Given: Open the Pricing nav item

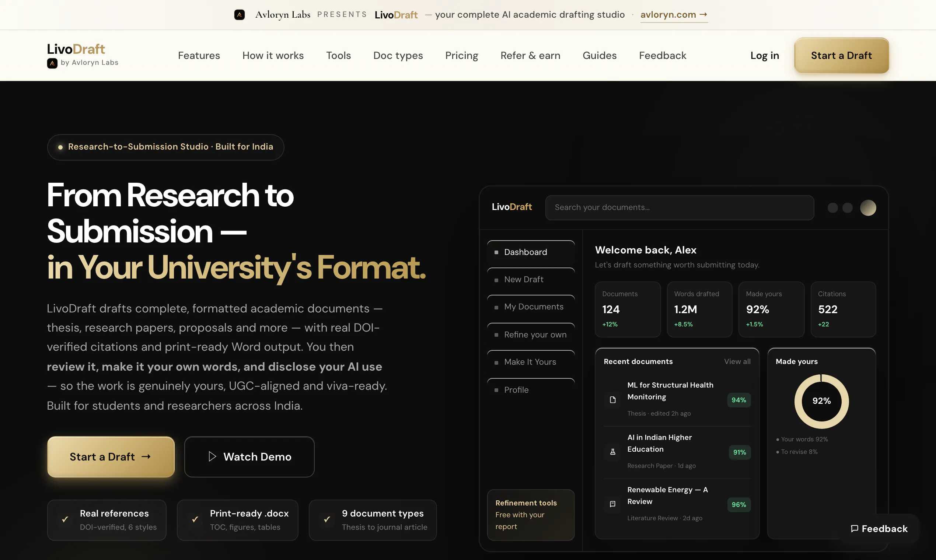Looking at the screenshot, I should 461,56.
